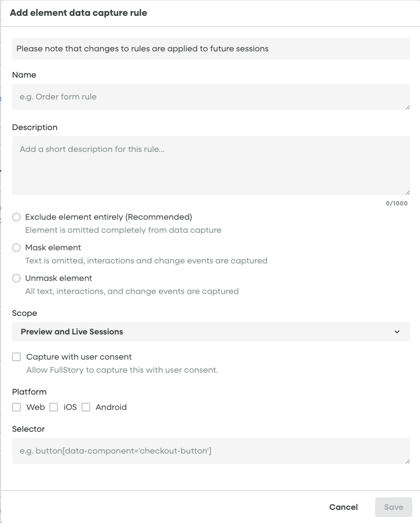
Task: Click the Selector input field
Action: (x=211, y=451)
